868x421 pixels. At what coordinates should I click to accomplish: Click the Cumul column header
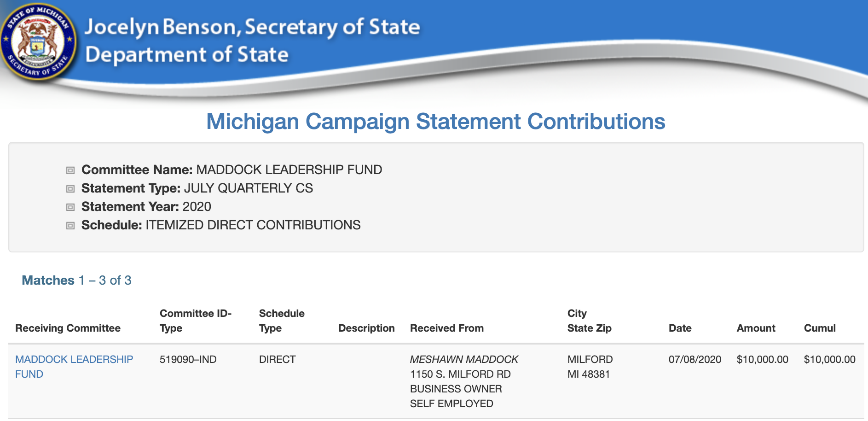coord(819,328)
